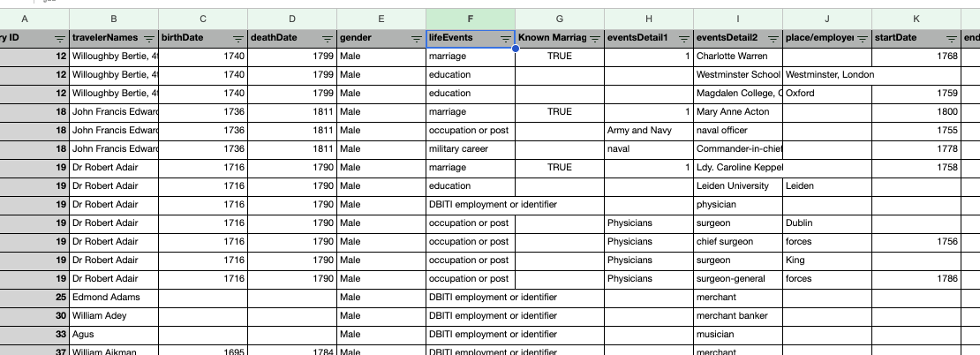The width and height of the screenshot is (980, 355).
Task: Select the surgeon-general cell
Action: tap(737, 279)
